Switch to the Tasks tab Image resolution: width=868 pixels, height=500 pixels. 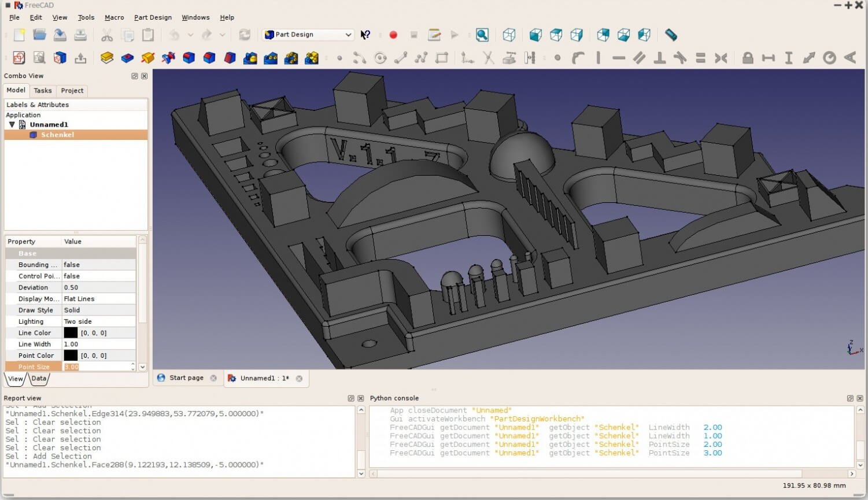point(42,91)
